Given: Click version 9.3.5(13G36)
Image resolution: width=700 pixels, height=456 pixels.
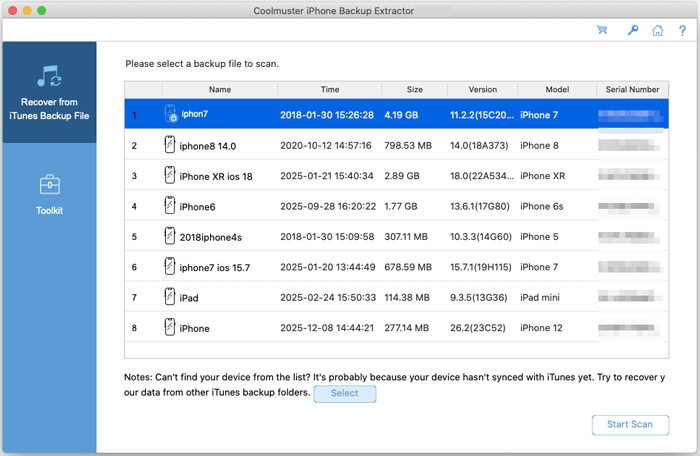Looking at the screenshot, I should pos(479,297).
